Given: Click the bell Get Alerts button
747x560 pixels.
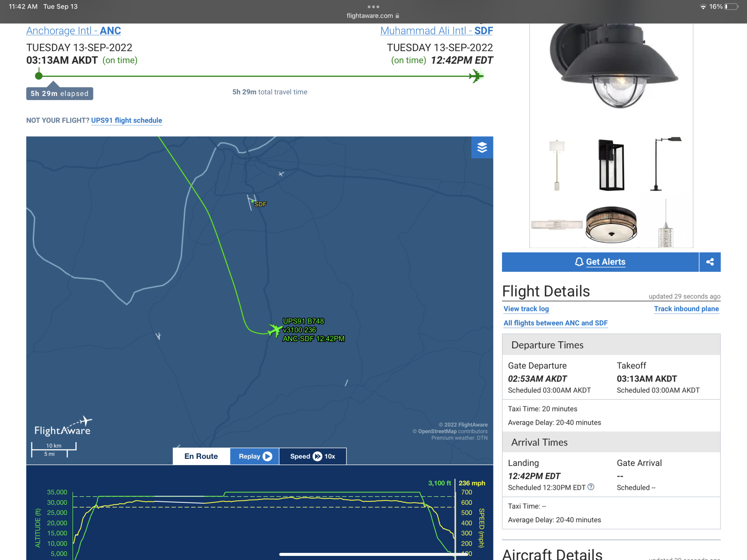Looking at the screenshot, I should [x=600, y=262].
